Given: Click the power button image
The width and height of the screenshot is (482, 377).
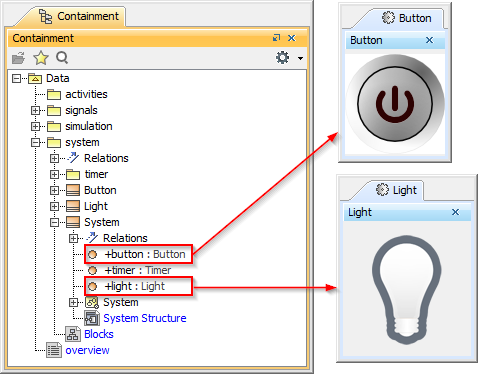Looking at the screenshot, I should coord(395,104).
